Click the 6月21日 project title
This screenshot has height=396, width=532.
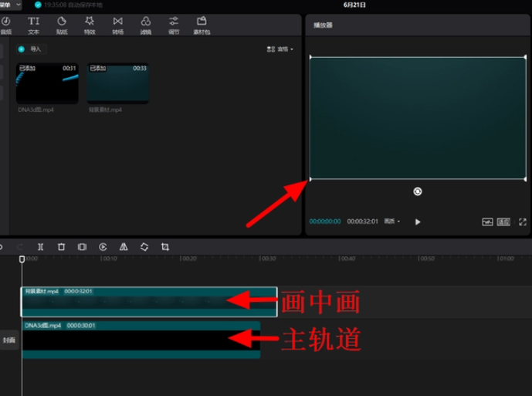354,5
